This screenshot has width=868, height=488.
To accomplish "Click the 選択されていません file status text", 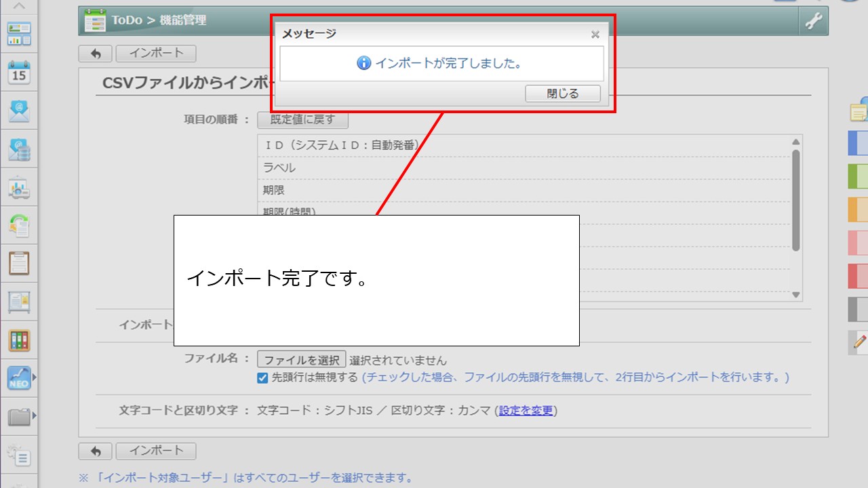I will click(398, 361).
